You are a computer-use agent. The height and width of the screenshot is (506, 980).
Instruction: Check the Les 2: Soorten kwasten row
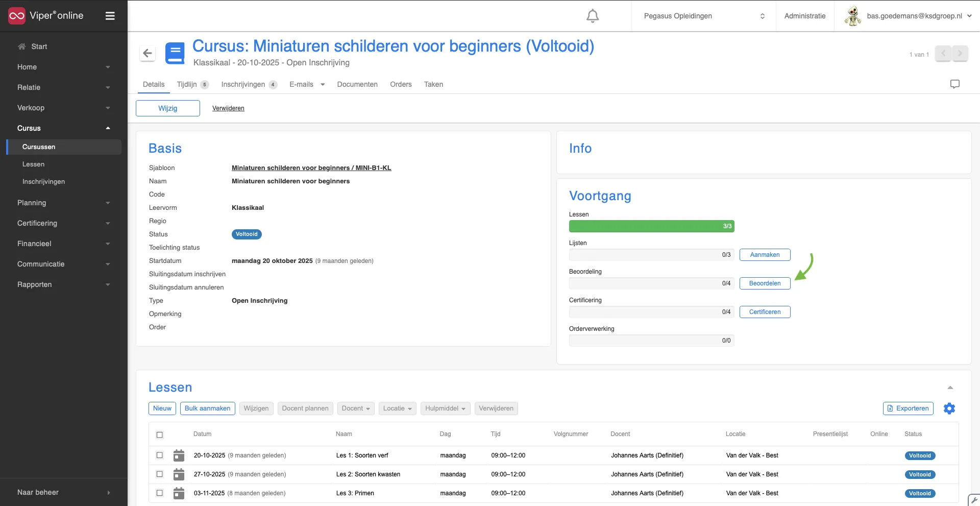tap(160, 474)
